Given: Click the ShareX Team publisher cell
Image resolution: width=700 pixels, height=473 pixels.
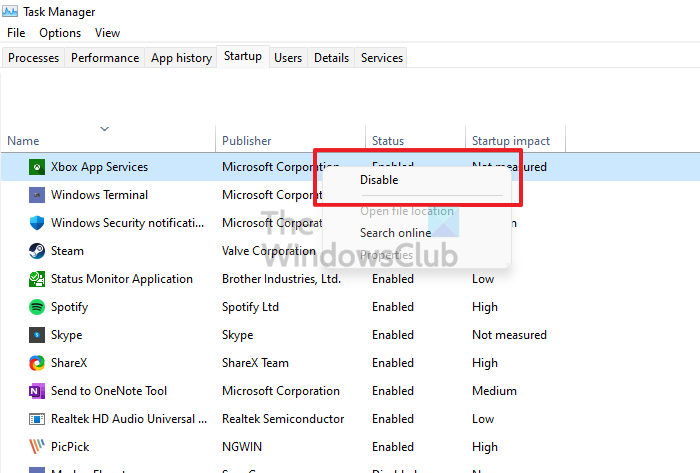Looking at the screenshot, I should [x=255, y=363].
